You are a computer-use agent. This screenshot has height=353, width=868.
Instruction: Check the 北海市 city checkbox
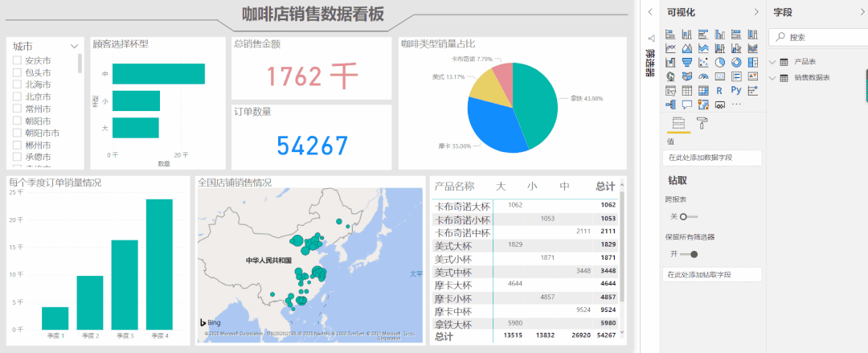coord(17,84)
